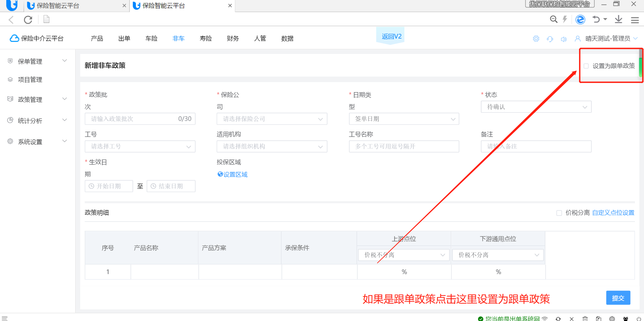Click the X icon in the bottom status bar
The width and height of the screenshot is (644, 321).
pyautogui.click(x=572, y=319)
